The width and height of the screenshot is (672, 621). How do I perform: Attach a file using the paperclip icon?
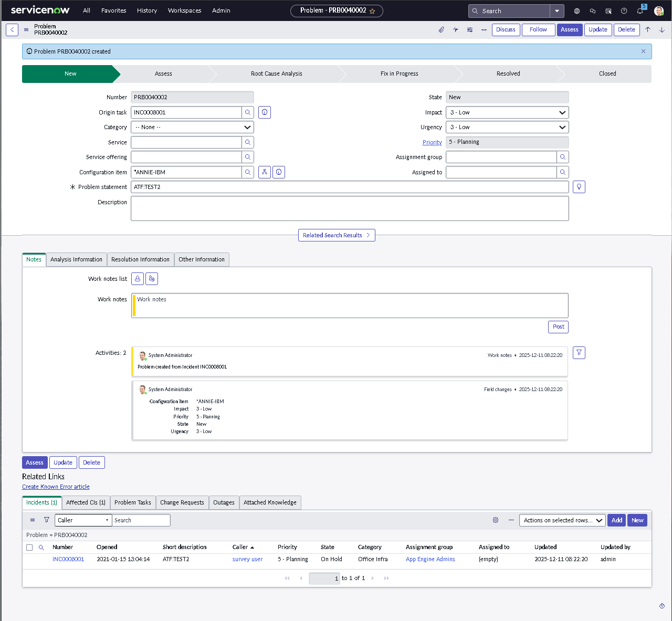(x=441, y=30)
